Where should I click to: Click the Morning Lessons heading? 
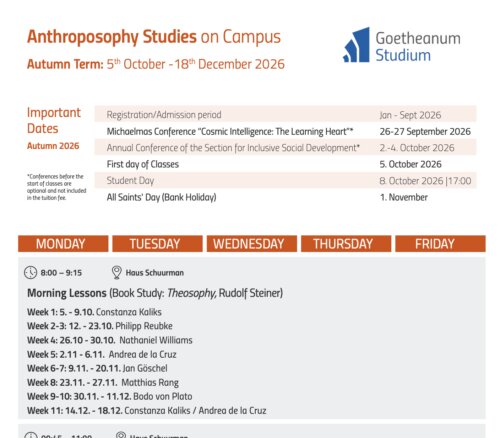point(67,293)
